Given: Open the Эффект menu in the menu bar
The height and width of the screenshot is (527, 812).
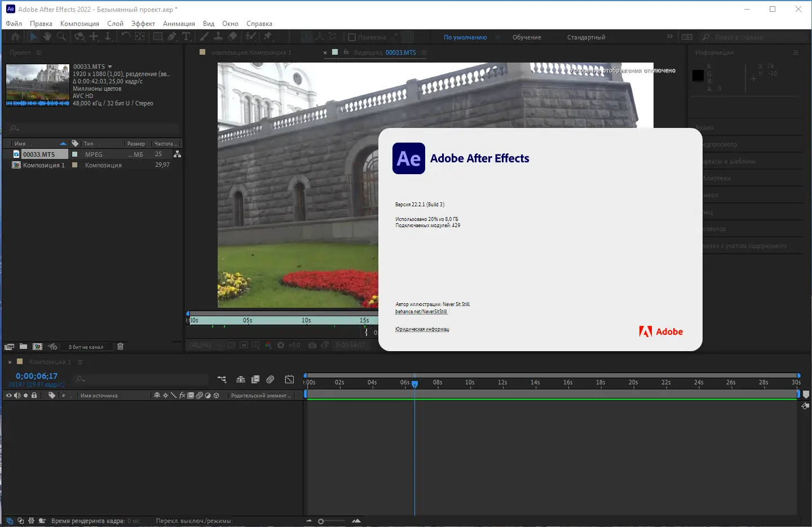Looking at the screenshot, I should point(143,24).
